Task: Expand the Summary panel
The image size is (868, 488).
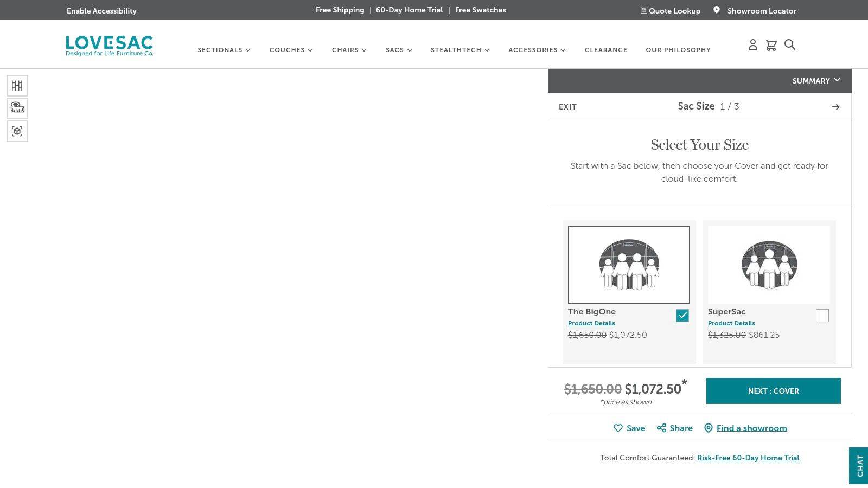Action: point(815,81)
